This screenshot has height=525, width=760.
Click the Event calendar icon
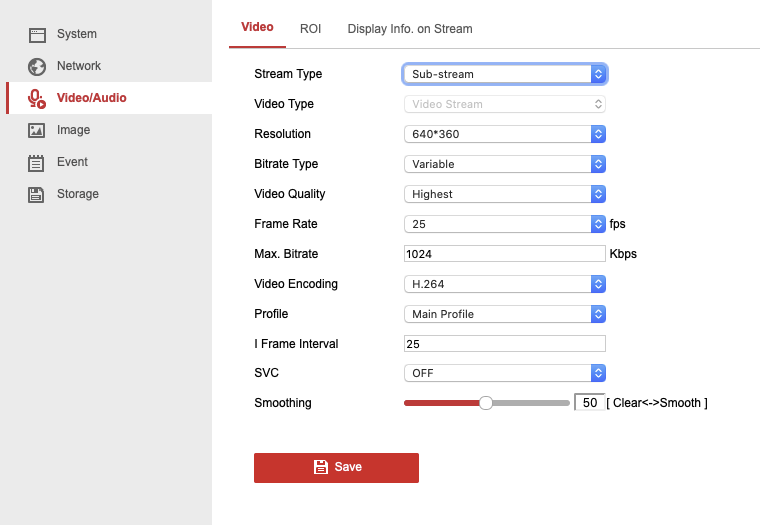(37, 162)
